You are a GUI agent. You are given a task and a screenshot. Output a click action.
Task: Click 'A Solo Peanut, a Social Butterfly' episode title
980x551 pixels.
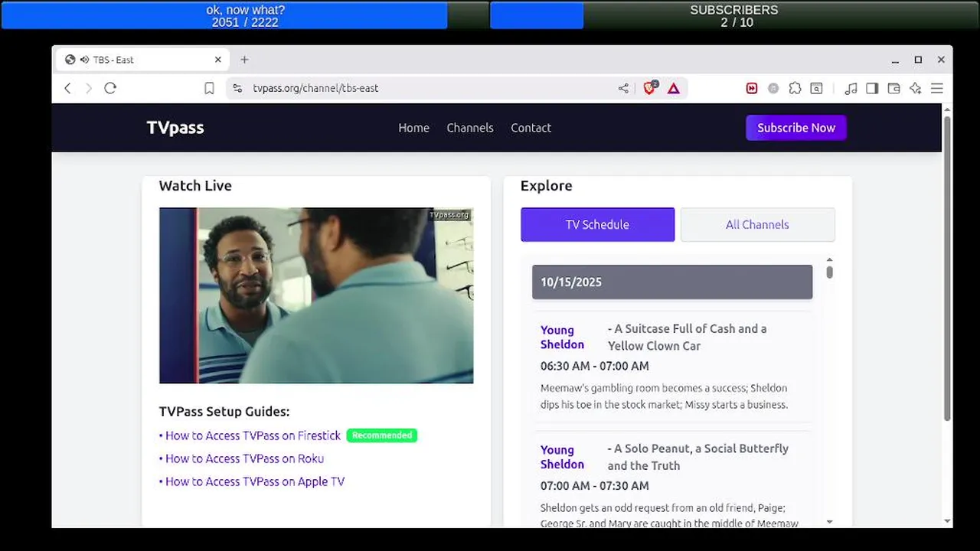[x=698, y=457]
